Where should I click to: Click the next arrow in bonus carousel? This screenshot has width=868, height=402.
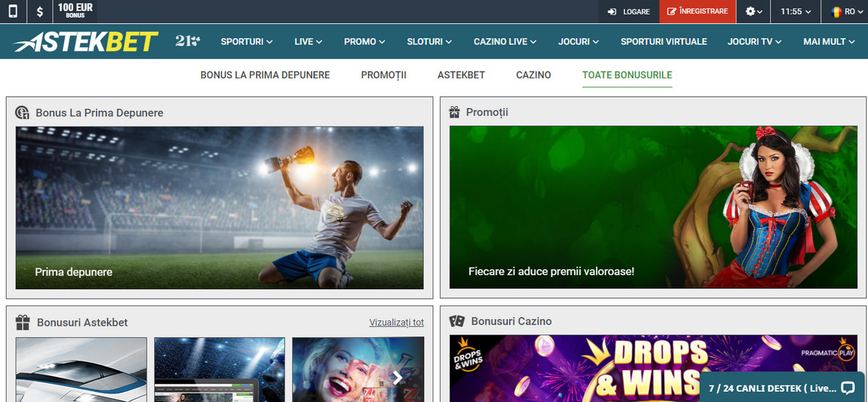397,377
